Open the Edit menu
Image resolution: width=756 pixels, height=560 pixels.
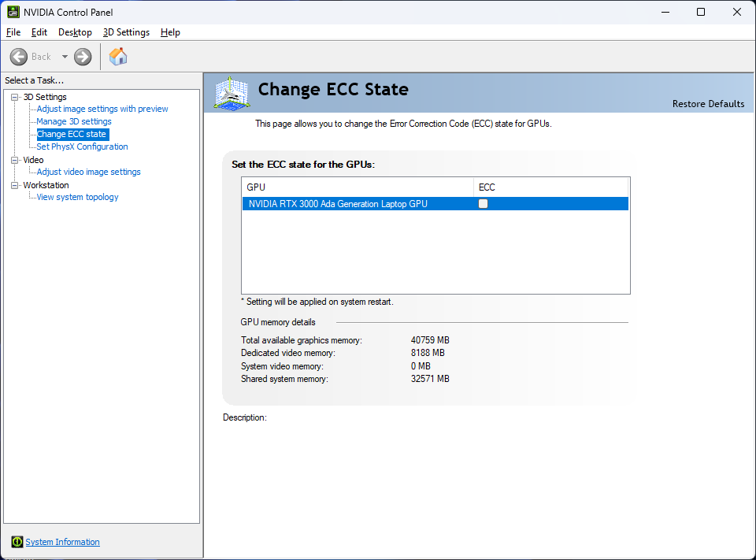tap(39, 32)
